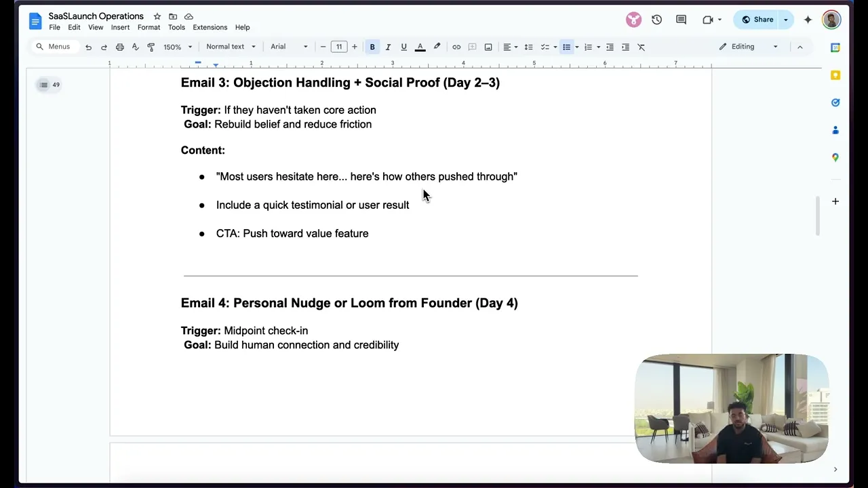The width and height of the screenshot is (868, 488).
Task: Print the document
Action: (x=119, y=47)
